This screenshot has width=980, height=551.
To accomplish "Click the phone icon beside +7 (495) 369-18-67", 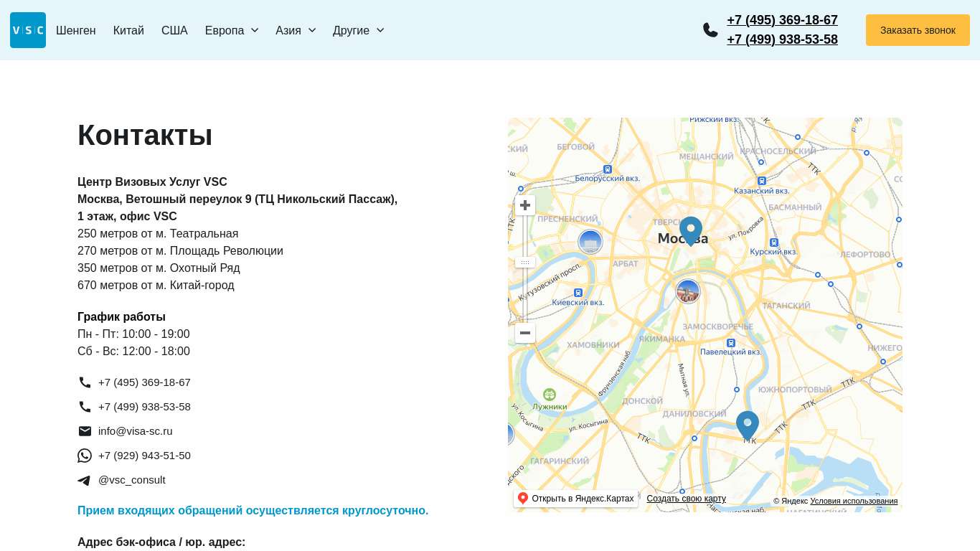I will (85, 382).
